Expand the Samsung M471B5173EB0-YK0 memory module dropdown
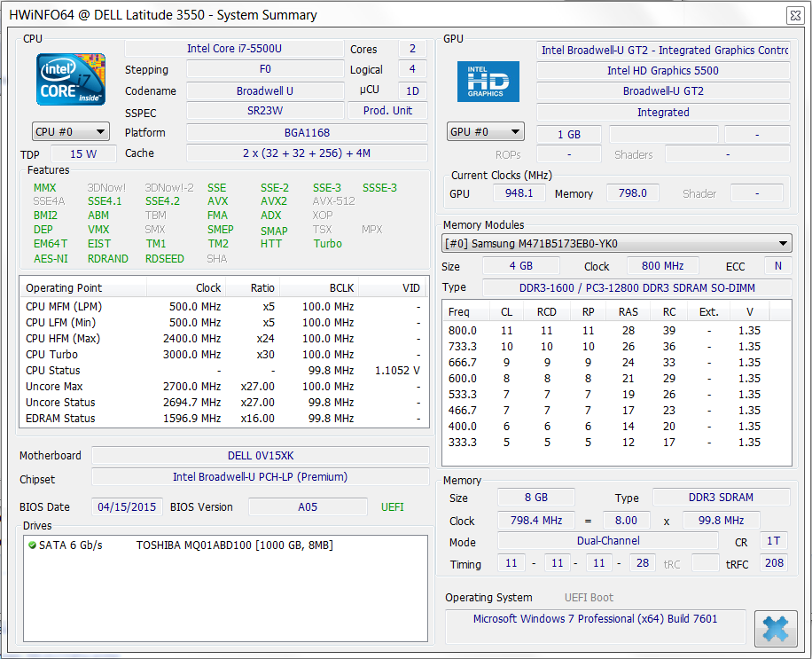 coord(616,244)
